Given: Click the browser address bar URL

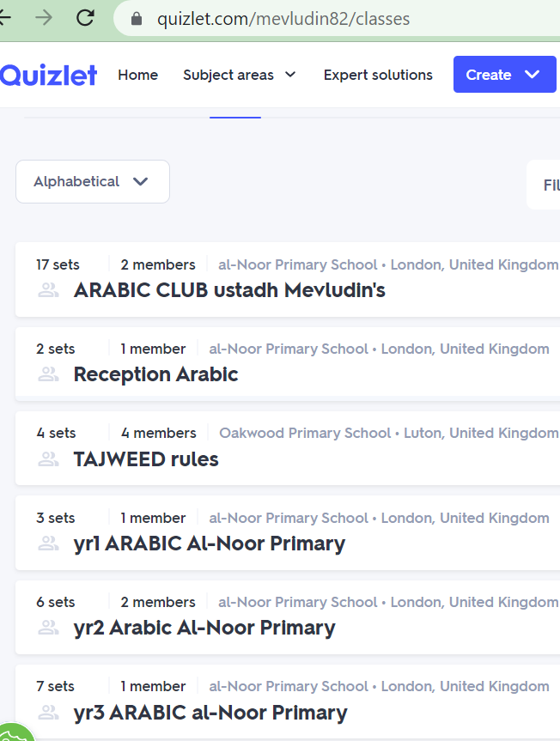Looking at the screenshot, I should tap(283, 19).
